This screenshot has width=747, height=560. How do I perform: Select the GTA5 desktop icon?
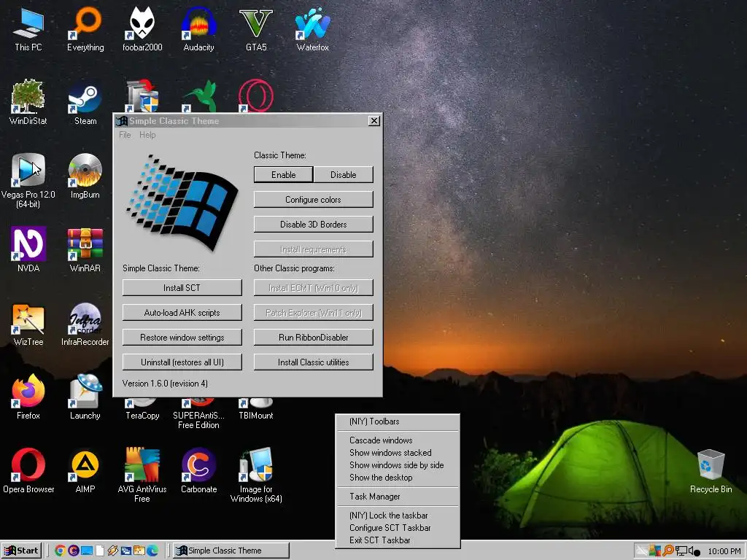click(256, 28)
